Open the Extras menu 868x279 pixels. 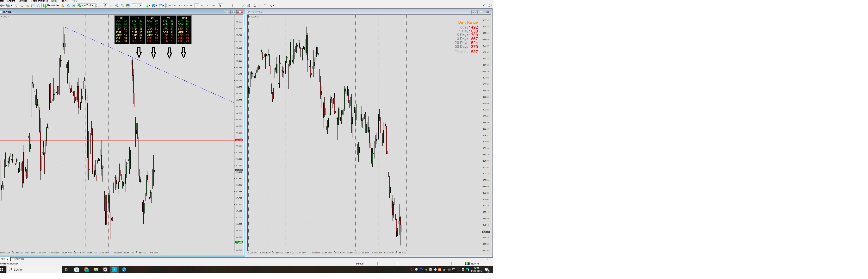[54, 1]
